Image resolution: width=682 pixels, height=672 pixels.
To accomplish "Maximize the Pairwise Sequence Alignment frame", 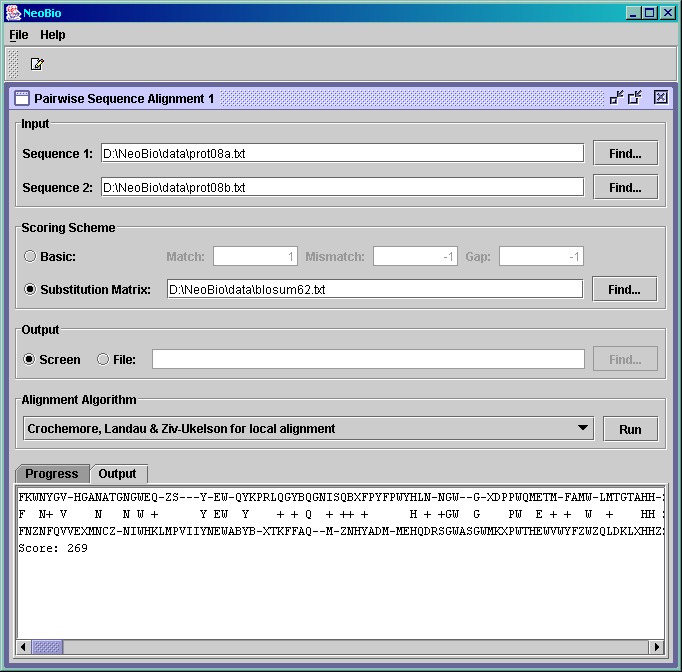I will [x=635, y=97].
